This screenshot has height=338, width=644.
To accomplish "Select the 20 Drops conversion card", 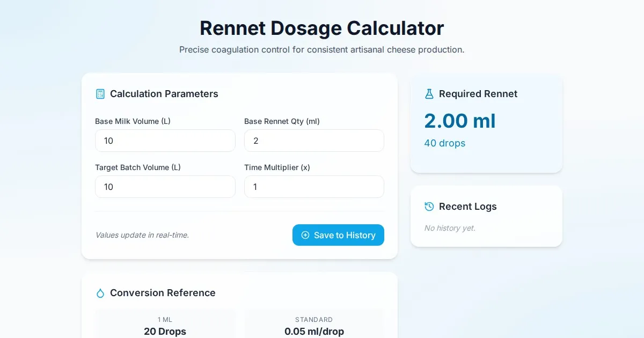I will pyautogui.click(x=165, y=325).
